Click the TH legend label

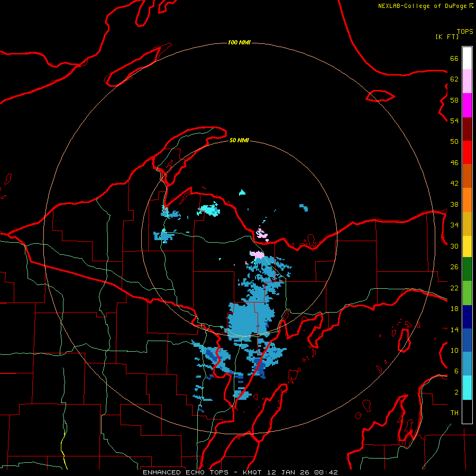pyautogui.click(x=454, y=413)
